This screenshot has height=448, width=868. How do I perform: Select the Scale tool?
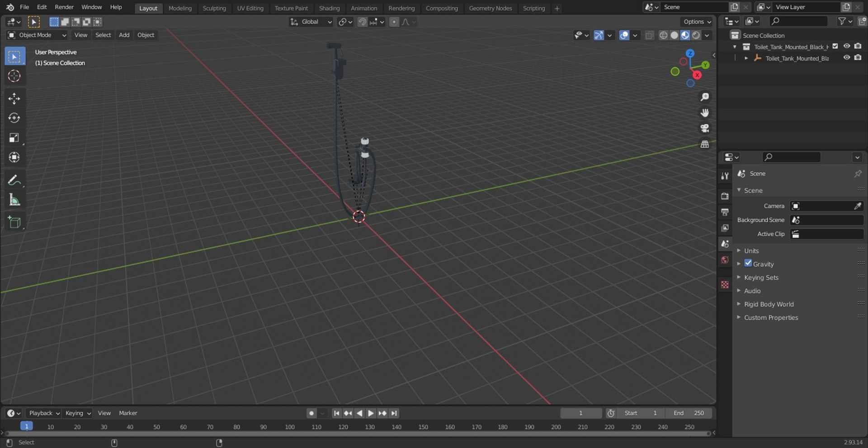tap(14, 137)
